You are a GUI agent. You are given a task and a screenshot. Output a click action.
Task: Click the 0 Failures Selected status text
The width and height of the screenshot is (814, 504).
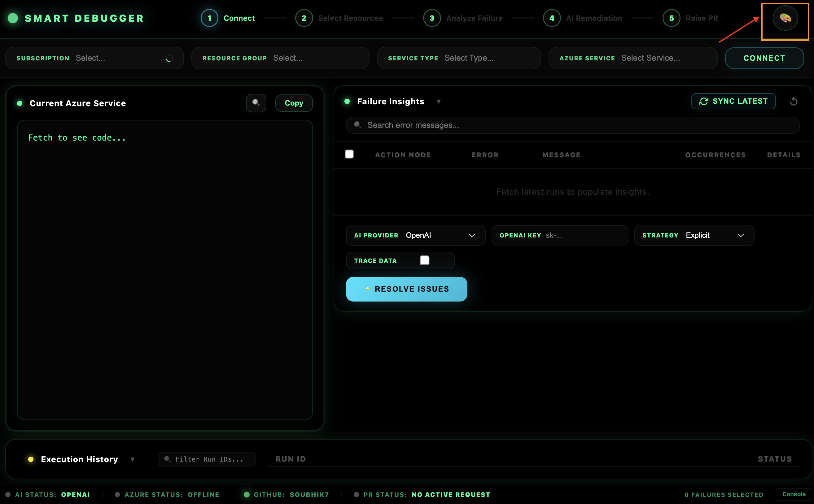click(x=724, y=495)
